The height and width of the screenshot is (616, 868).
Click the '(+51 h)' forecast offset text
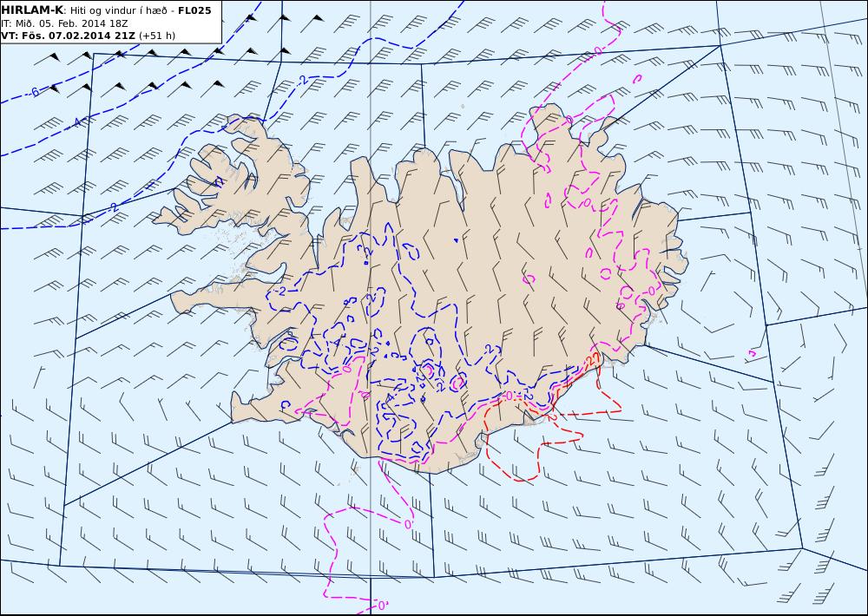(156, 36)
